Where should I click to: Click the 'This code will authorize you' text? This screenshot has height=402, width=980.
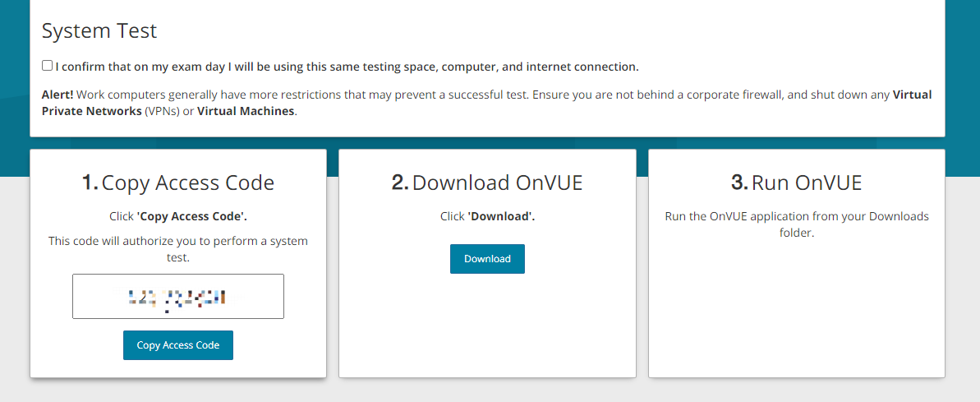pyautogui.click(x=178, y=249)
